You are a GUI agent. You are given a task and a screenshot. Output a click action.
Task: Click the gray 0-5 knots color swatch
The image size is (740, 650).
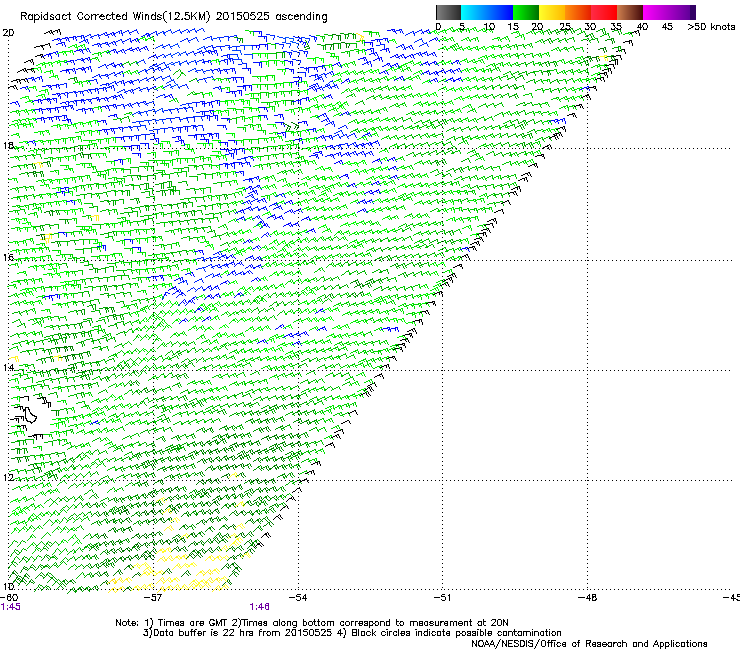click(x=448, y=12)
